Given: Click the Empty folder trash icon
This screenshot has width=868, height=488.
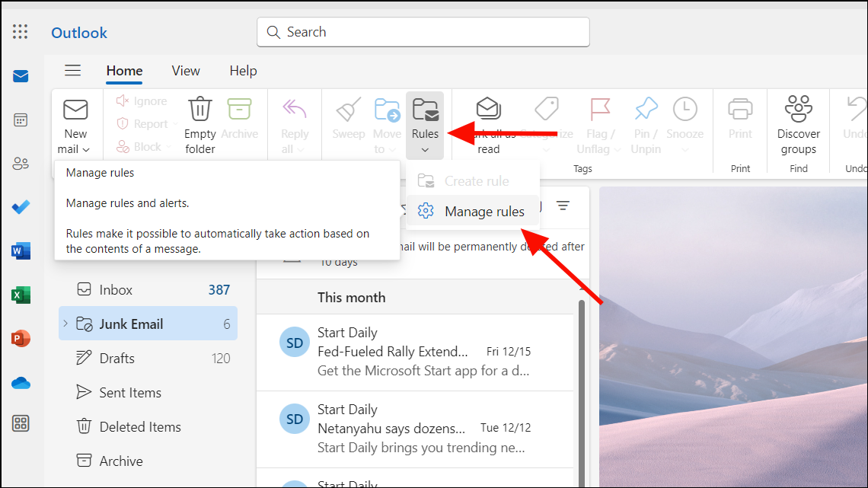Looking at the screenshot, I should 199,109.
